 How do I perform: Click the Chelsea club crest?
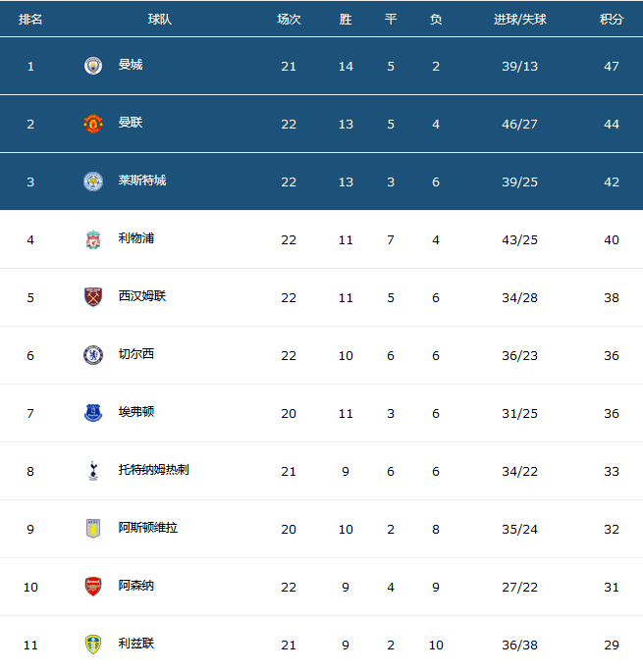click(93, 355)
